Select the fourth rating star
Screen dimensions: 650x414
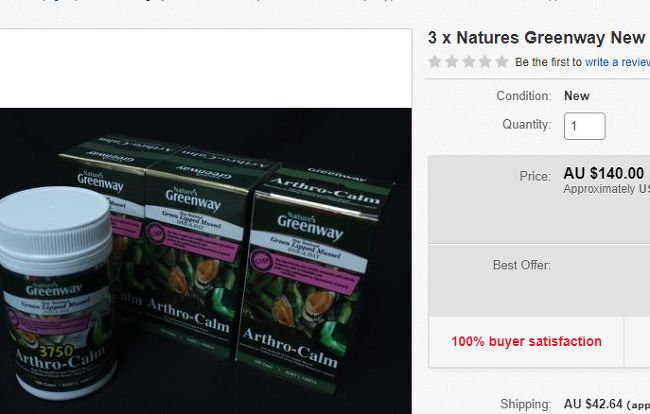point(485,62)
